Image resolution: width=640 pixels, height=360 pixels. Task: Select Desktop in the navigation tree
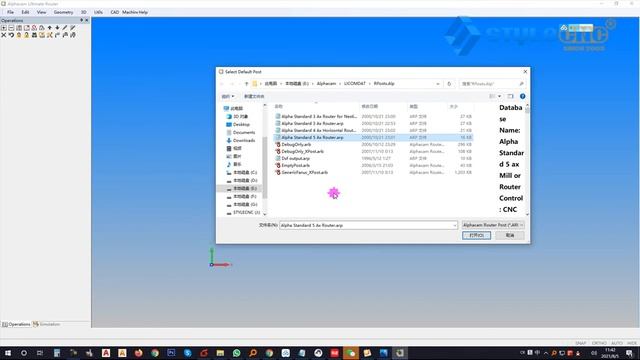tap(241, 124)
